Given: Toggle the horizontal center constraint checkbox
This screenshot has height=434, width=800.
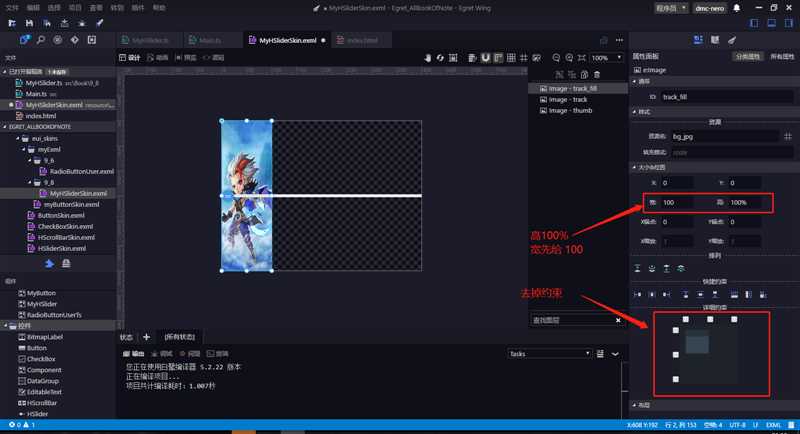Looking at the screenshot, I should pyautogui.click(x=710, y=319).
